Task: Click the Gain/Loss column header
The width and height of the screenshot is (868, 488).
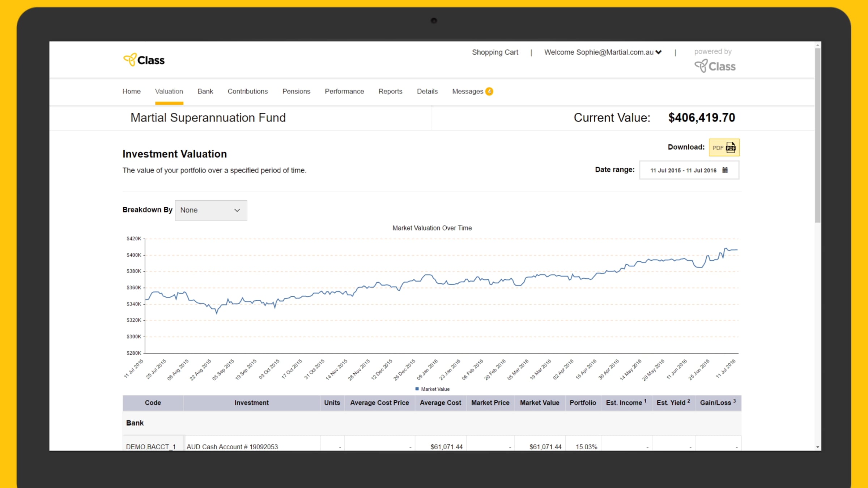Action: pyautogui.click(x=718, y=403)
